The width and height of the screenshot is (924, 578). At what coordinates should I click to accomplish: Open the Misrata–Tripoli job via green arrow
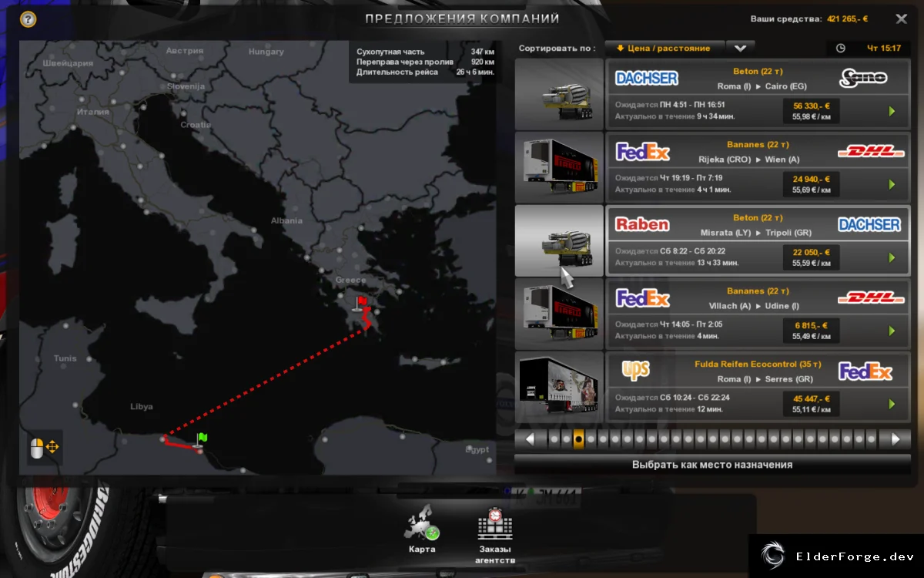pyautogui.click(x=892, y=257)
